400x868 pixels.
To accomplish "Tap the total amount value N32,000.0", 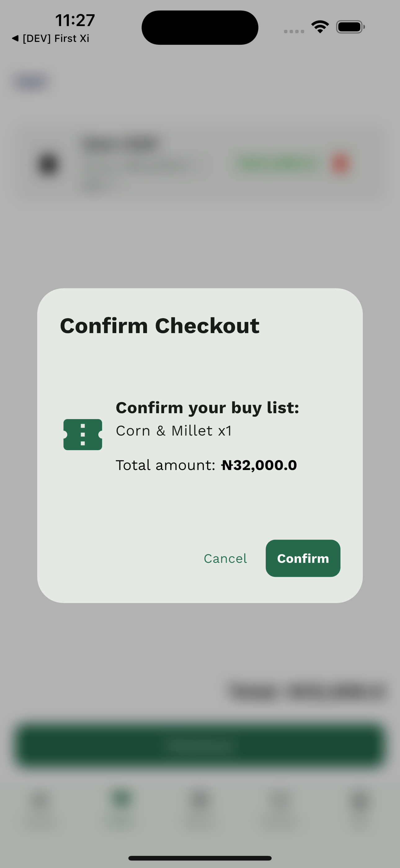I will coord(259,465).
